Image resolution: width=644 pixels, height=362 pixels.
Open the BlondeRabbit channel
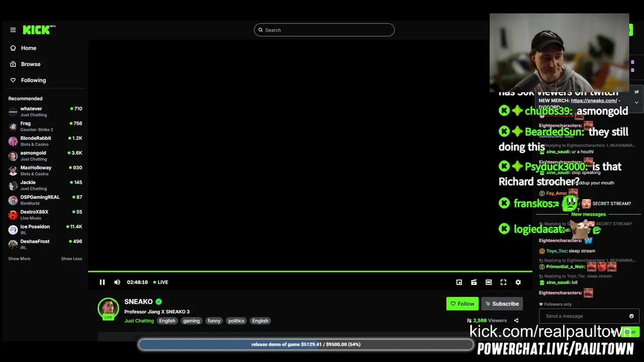[x=45, y=141]
